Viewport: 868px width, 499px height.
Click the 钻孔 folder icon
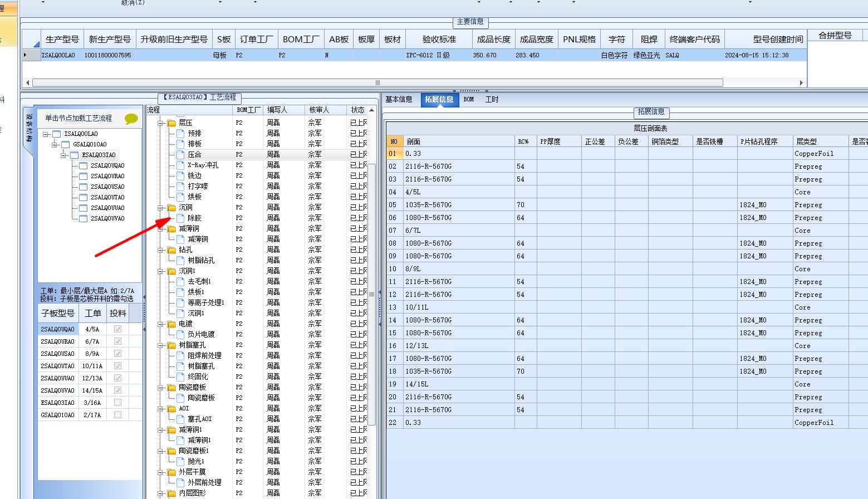[171, 250]
